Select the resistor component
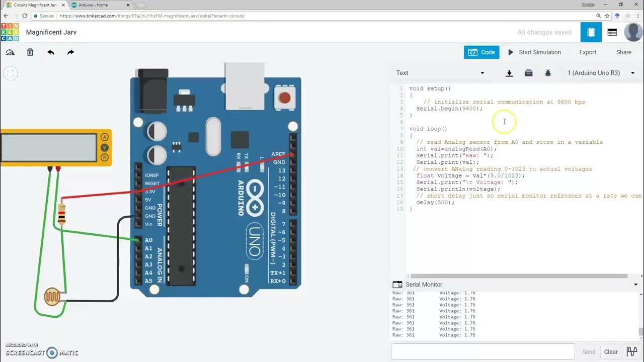 61,214
